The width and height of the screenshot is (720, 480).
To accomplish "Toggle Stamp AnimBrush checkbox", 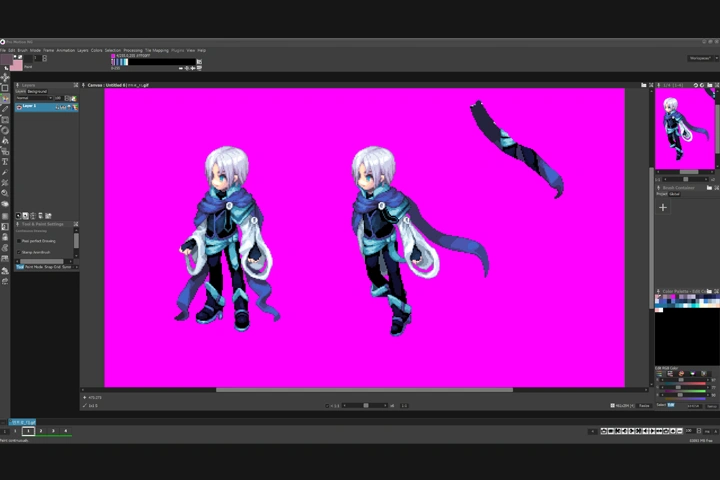I will (x=19, y=252).
